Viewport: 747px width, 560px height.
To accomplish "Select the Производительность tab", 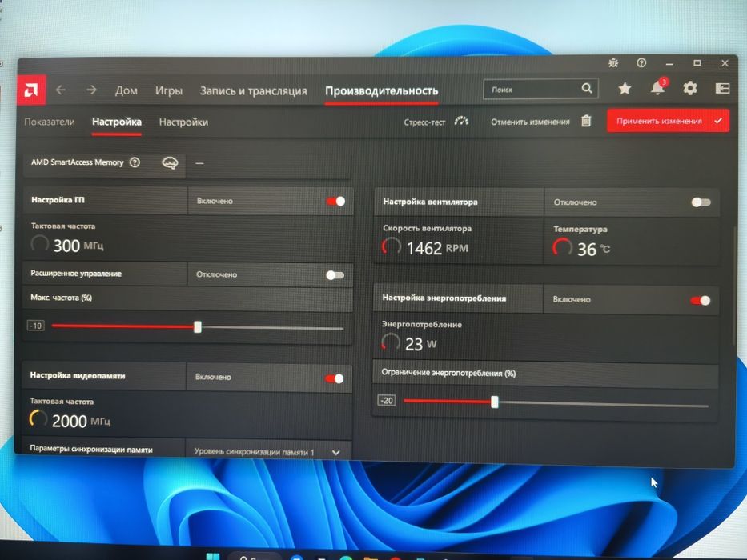I will pos(382,91).
